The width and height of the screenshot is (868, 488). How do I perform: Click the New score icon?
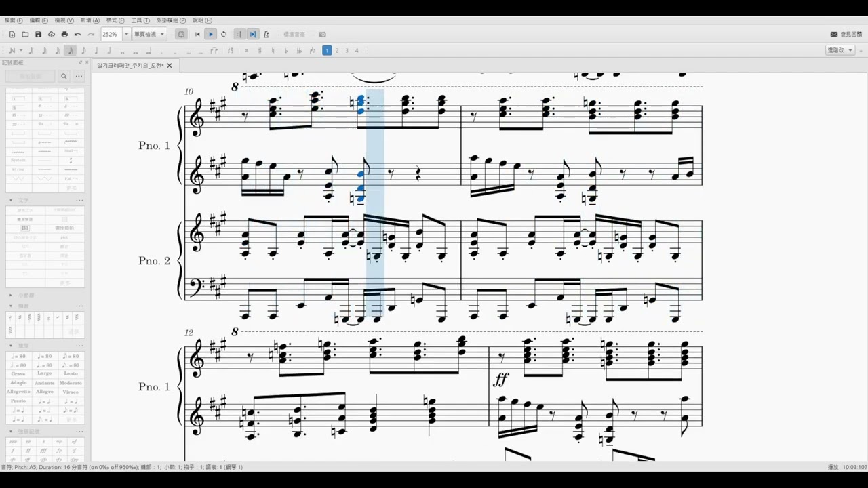point(12,34)
